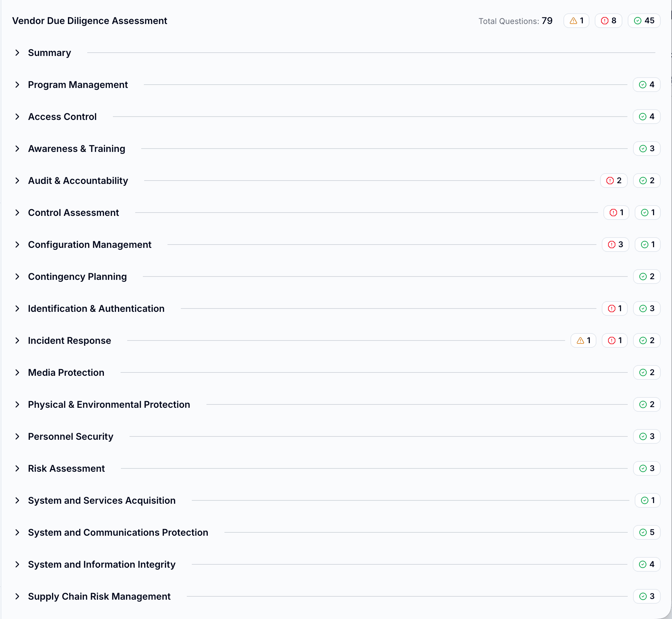Expand the Summary section chevron

(x=17, y=53)
